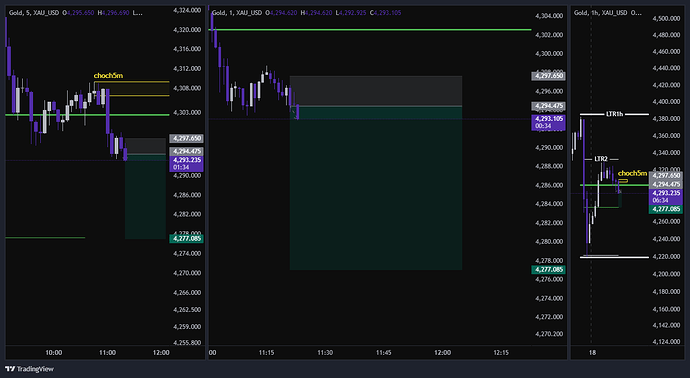Image resolution: width=690 pixels, height=378 pixels.
Task: Click the 4,255.800 price axis label
Action: (187, 342)
